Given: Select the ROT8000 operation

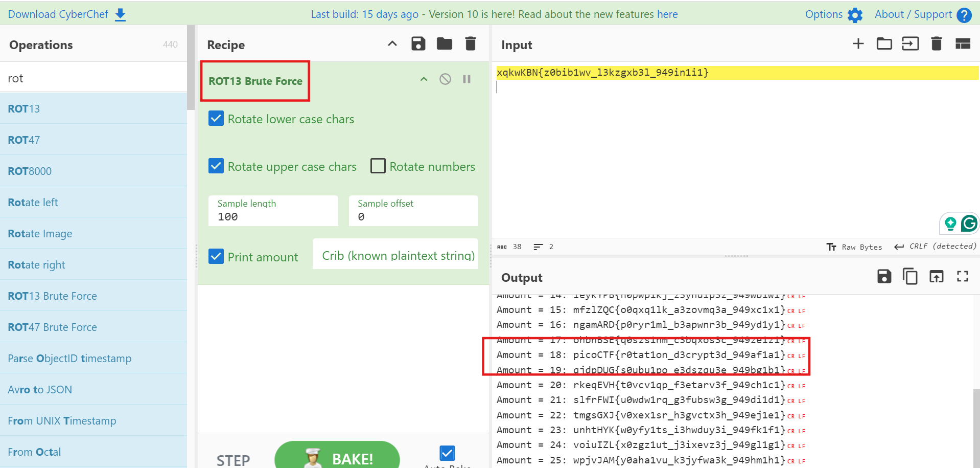Looking at the screenshot, I should click(x=94, y=171).
